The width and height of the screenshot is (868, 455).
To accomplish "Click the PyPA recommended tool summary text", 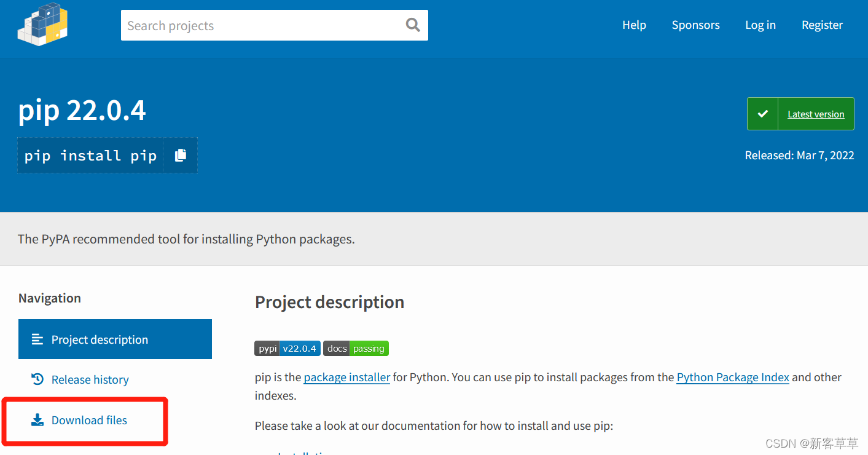I will pos(186,239).
